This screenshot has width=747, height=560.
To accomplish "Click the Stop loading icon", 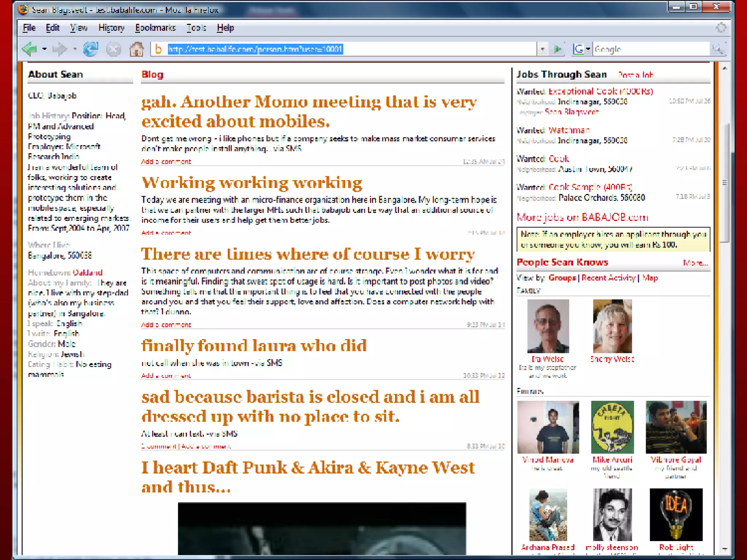I will 113,49.
